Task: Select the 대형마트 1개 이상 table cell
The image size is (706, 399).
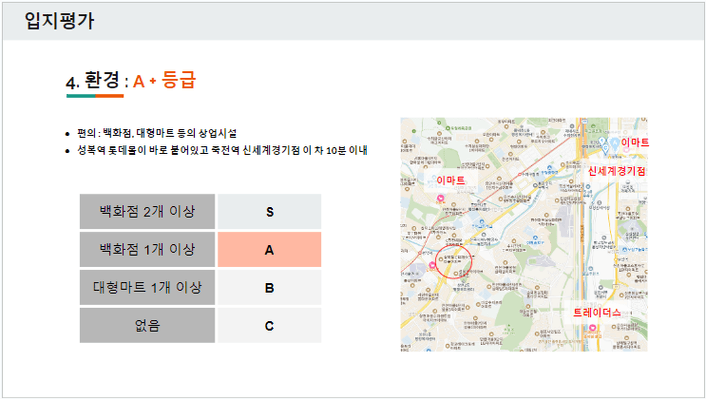Action: coord(147,288)
